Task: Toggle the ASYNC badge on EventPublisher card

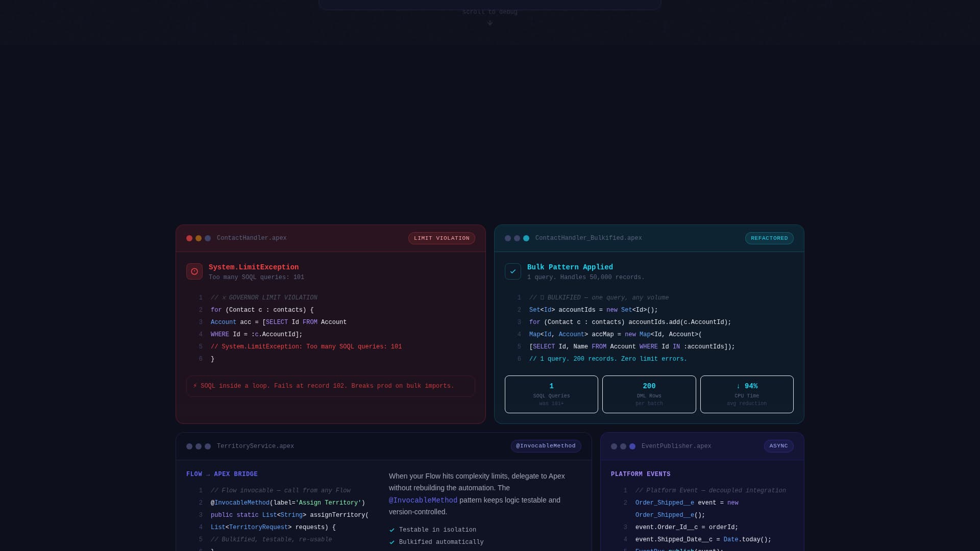Action: 778,445
